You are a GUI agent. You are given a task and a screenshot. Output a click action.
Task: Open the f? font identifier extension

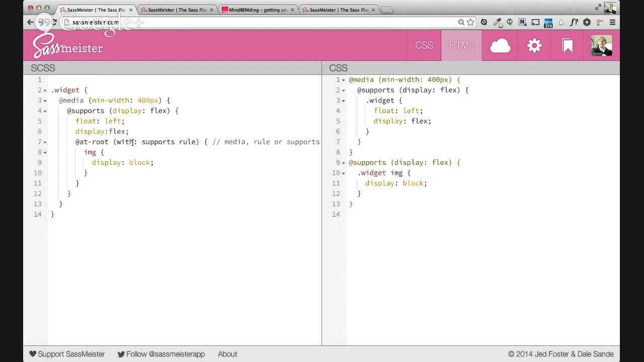[x=574, y=22]
